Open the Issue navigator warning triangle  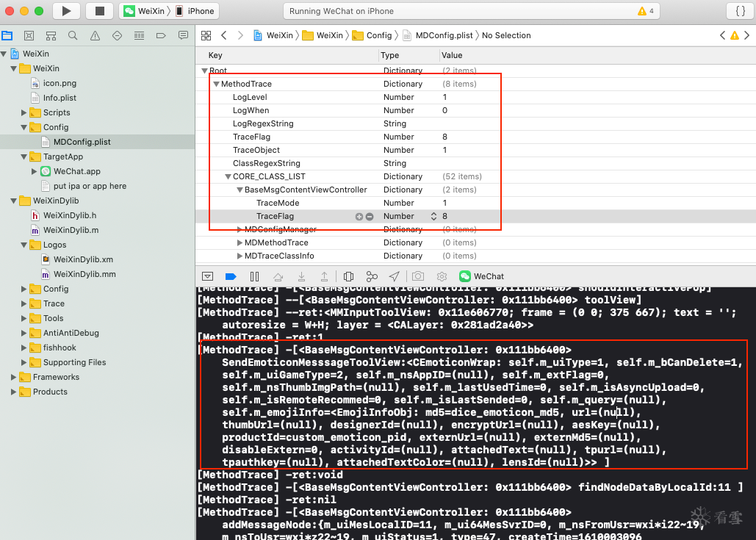(x=95, y=35)
